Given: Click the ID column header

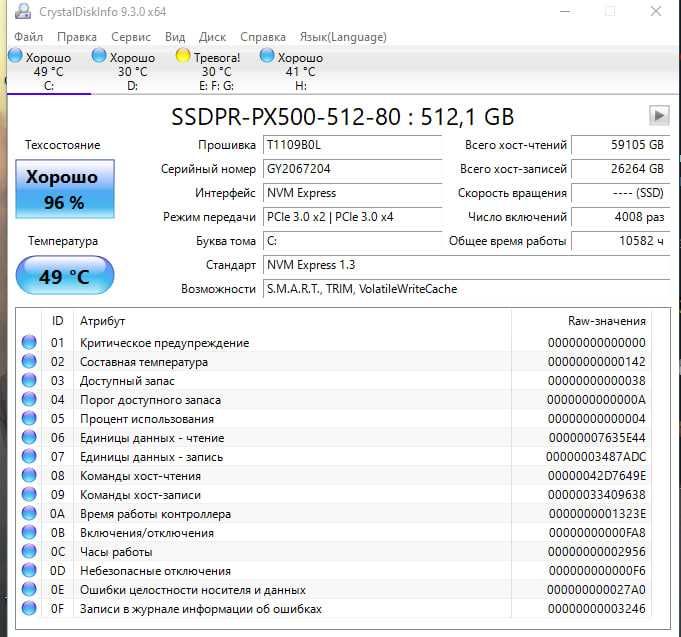Looking at the screenshot, I should 58,321.
